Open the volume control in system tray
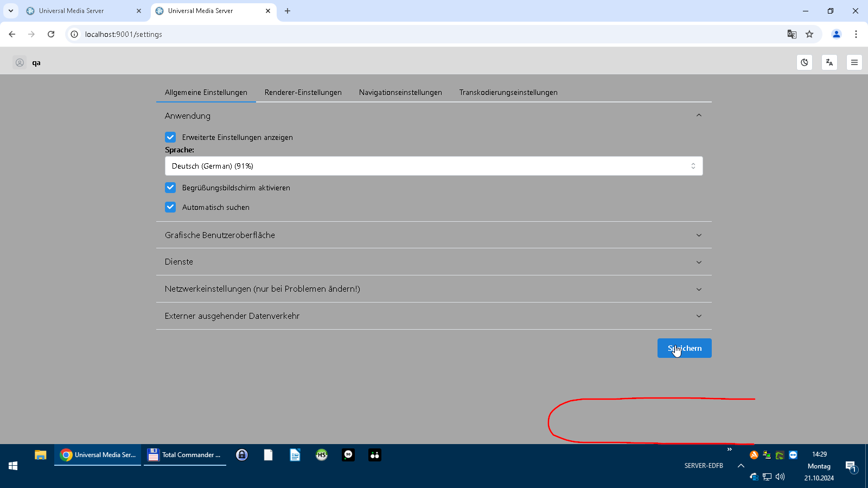 coord(780,477)
